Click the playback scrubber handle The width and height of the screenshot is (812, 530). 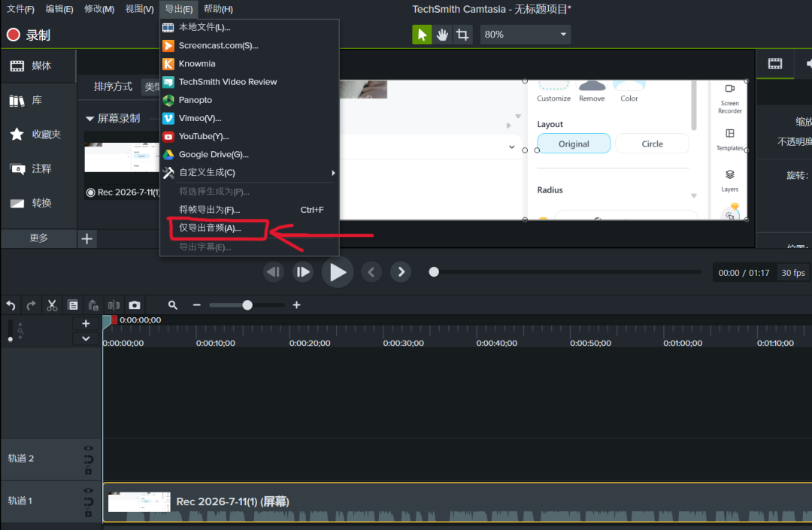coord(434,271)
